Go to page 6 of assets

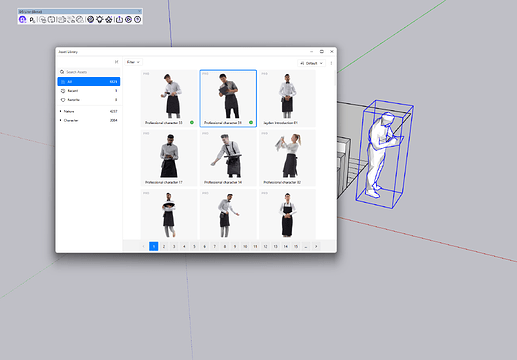click(x=204, y=246)
